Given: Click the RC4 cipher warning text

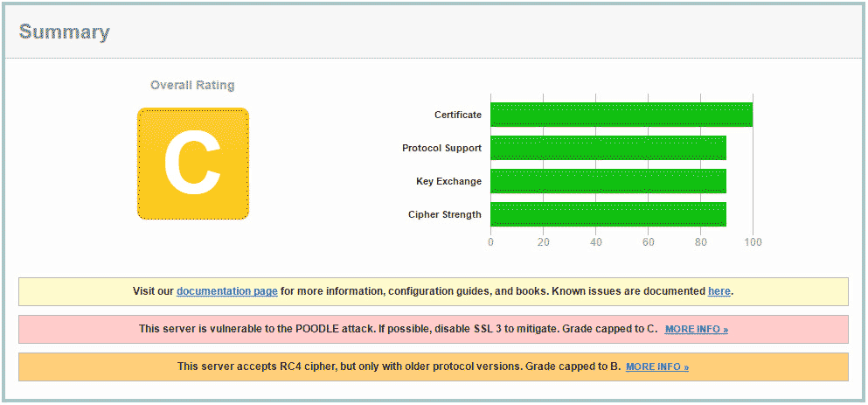Looking at the screenshot, I should (399, 367).
